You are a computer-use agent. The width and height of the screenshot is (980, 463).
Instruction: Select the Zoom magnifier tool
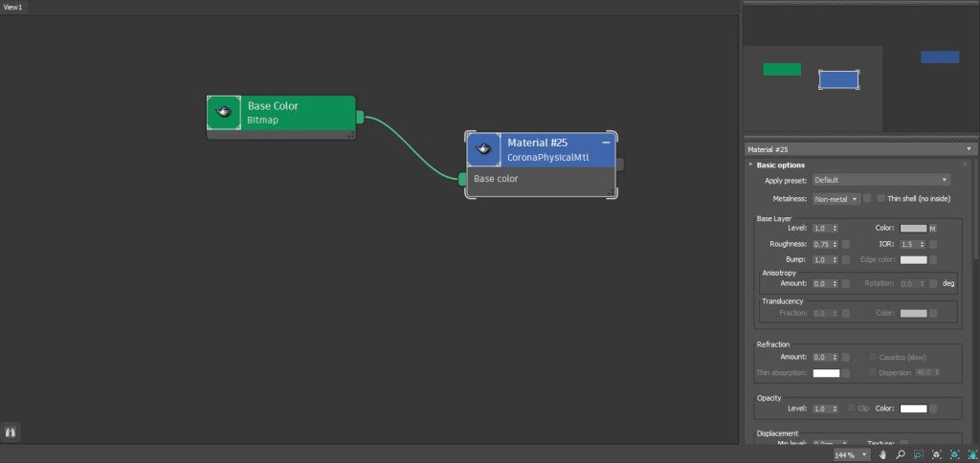[x=900, y=455]
